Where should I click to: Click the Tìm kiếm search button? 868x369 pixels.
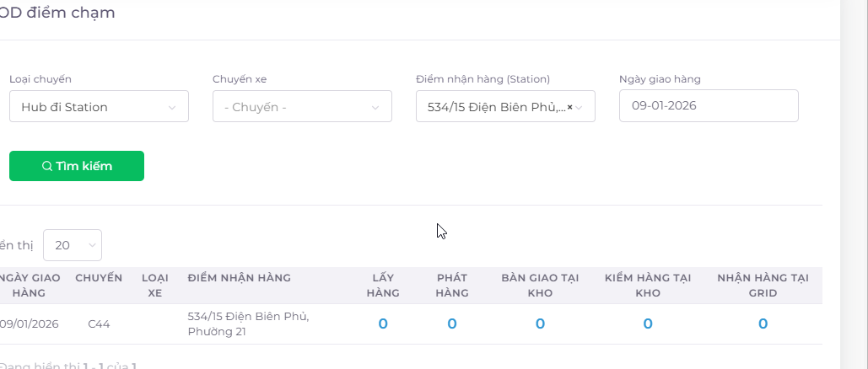pyautogui.click(x=77, y=166)
